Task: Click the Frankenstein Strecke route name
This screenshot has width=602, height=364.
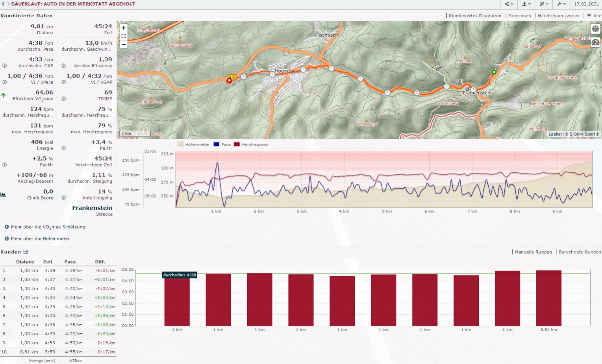Action: click(x=92, y=208)
